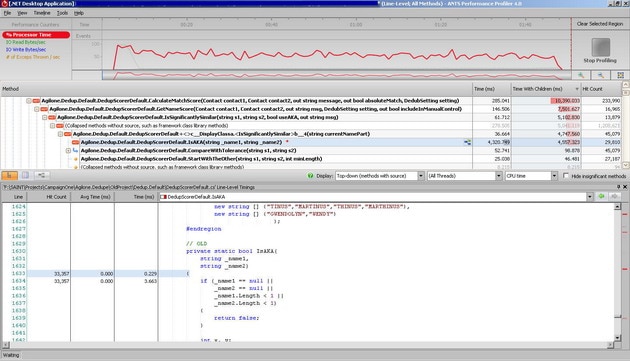Collapse first 'Collapsed methods without source' node
Screen dimensions: 630x361
53,126
